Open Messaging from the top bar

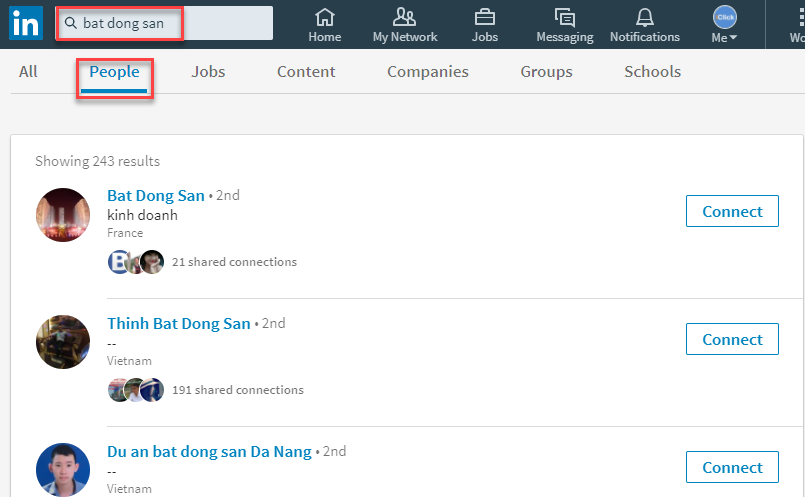tap(565, 25)
